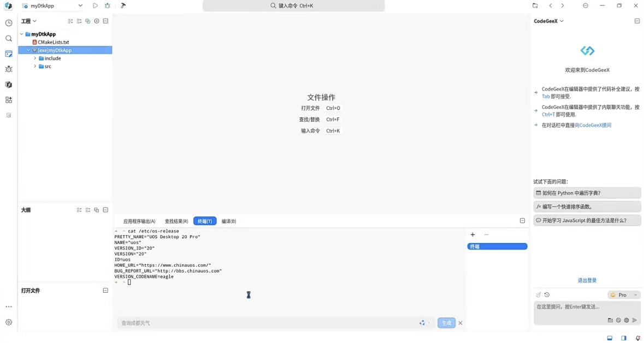Screen dimensions: 644x343
Task: Open the CodeGeeX panel title dropdown
Action: tap(549, 21)
